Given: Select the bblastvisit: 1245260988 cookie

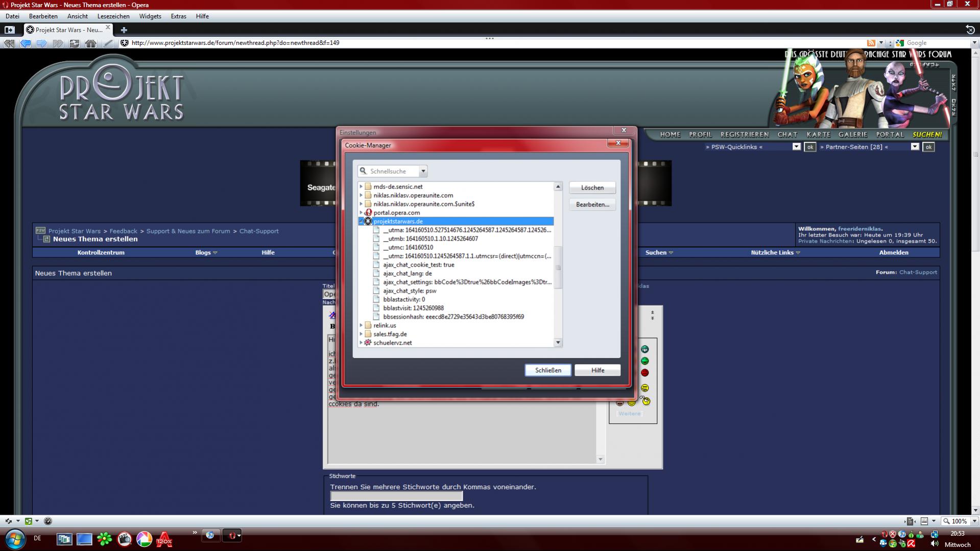Looking at the screenshot, I should 413,308.
